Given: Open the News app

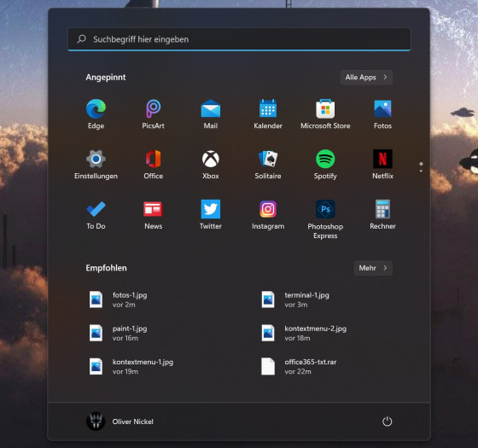Looking at the screenshot, I should (153, 214).
